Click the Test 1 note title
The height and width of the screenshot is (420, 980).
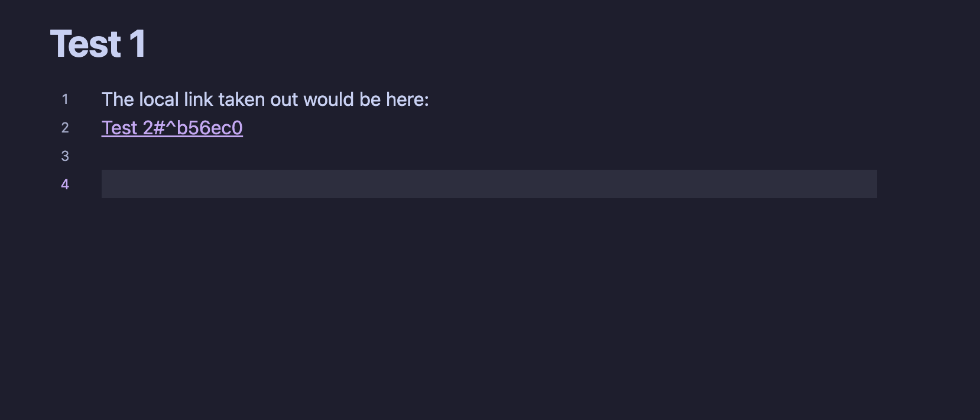pos(98,44)
